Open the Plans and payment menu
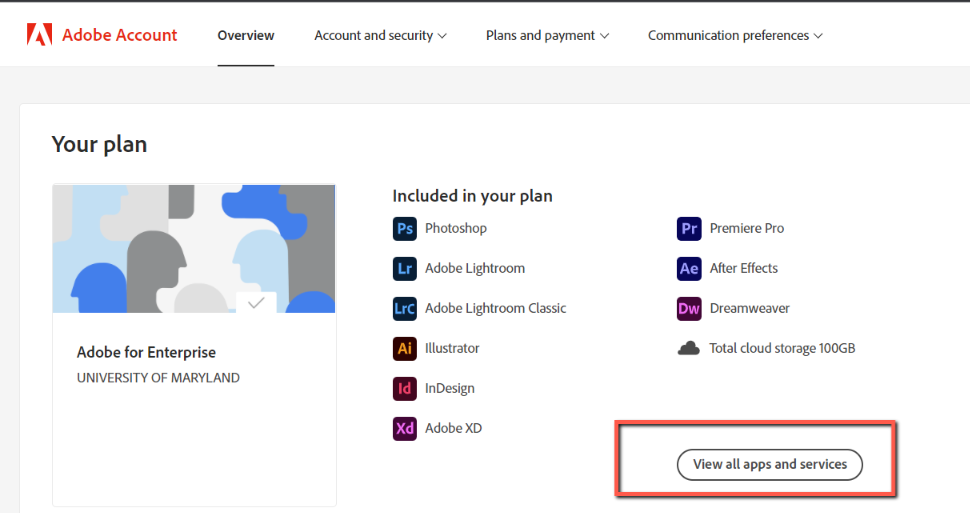970x513 pixels. (547, 35)
